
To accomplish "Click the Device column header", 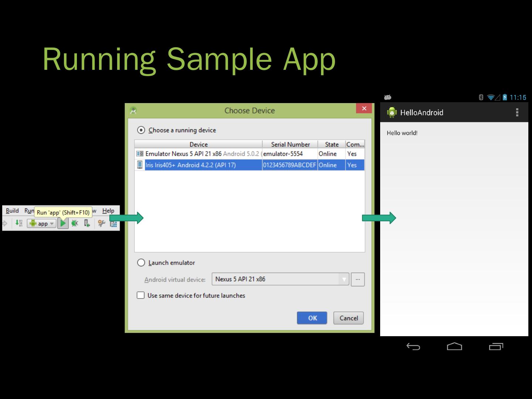I will (199, 144).
